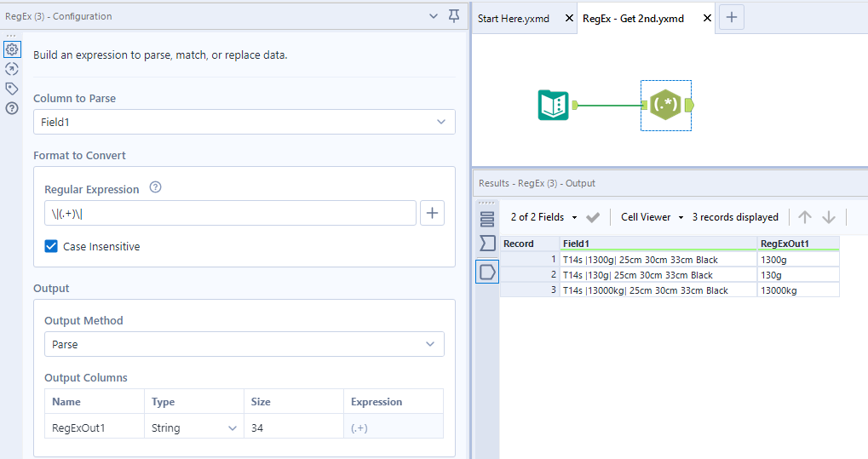Open the Type dropdown for RegExOut1
The image size is (868, 459).
pyautogui.click(x=194, y=428)
